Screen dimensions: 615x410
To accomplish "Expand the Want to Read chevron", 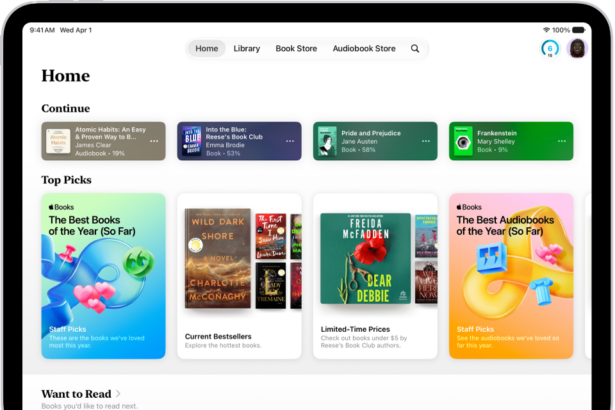I will pyautogui.click(x=118, y=394).
